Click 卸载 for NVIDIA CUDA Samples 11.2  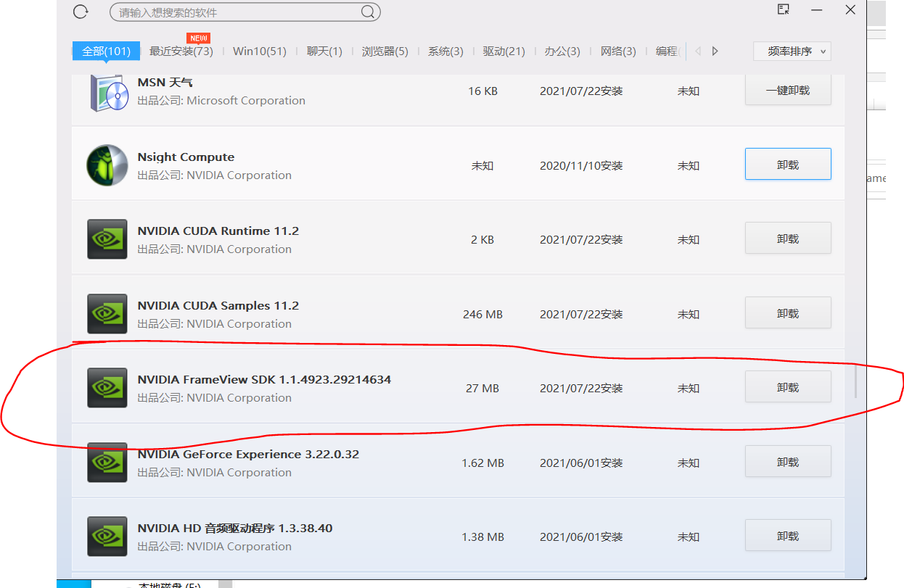click(788, 313)
